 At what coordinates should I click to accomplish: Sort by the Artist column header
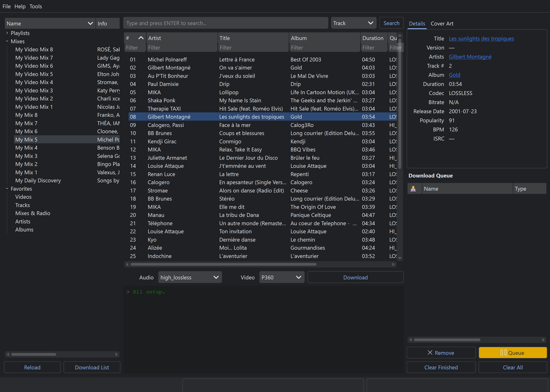182,38
